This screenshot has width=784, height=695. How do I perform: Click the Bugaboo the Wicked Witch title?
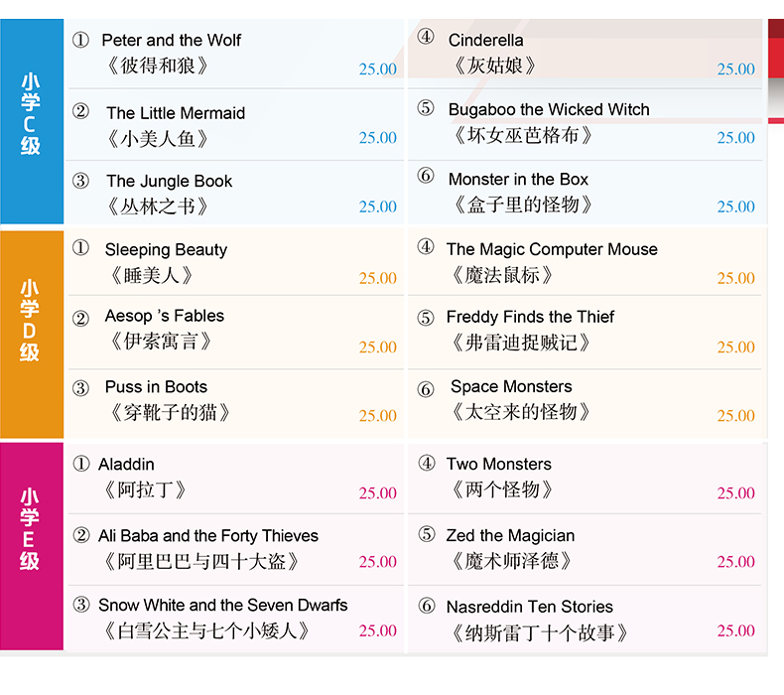(x=549, y=109)
